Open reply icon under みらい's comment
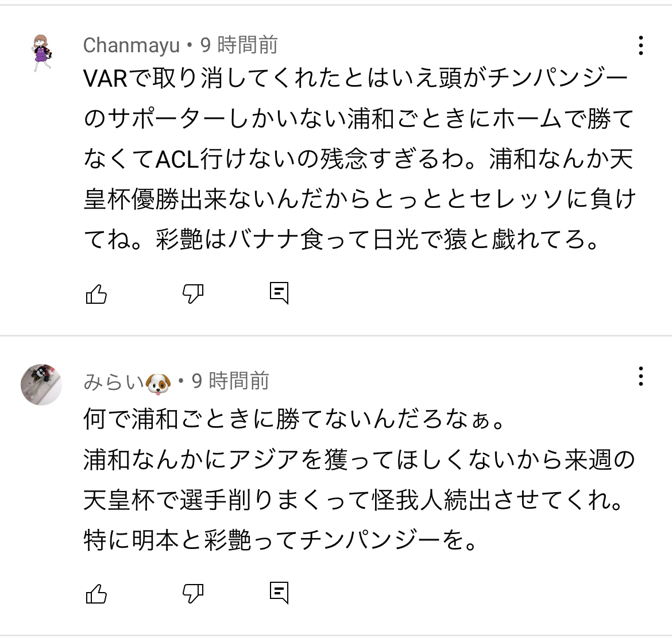 pos(279,591)
